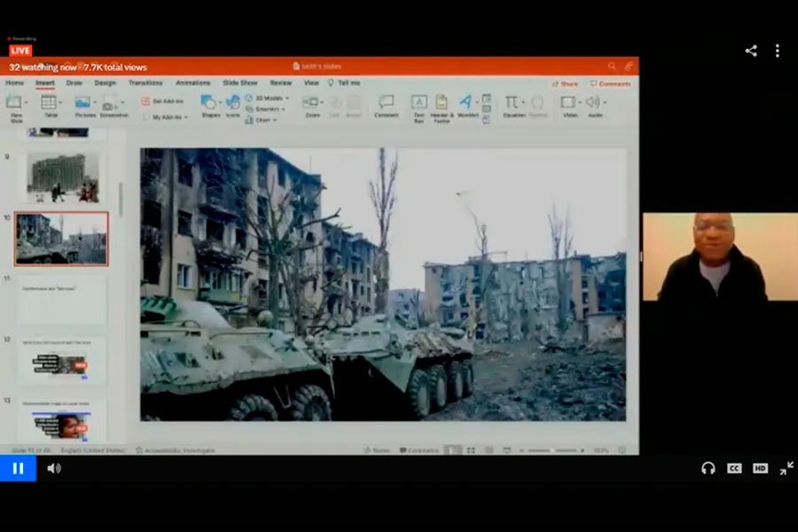The image size is (798, 532).
Task: Click the status bar zoom slider
Action: tap(552, 450)
